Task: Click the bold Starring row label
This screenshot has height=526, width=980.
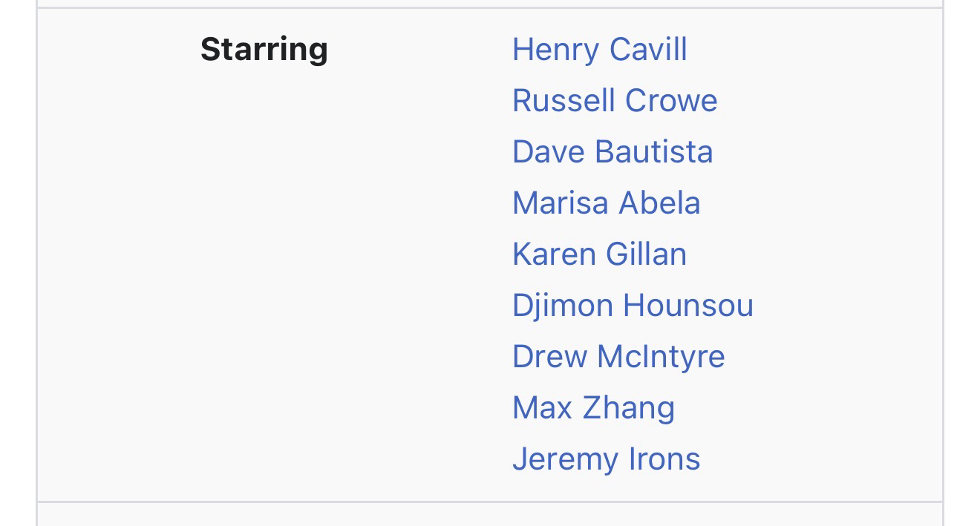Action: pos(264,50)
